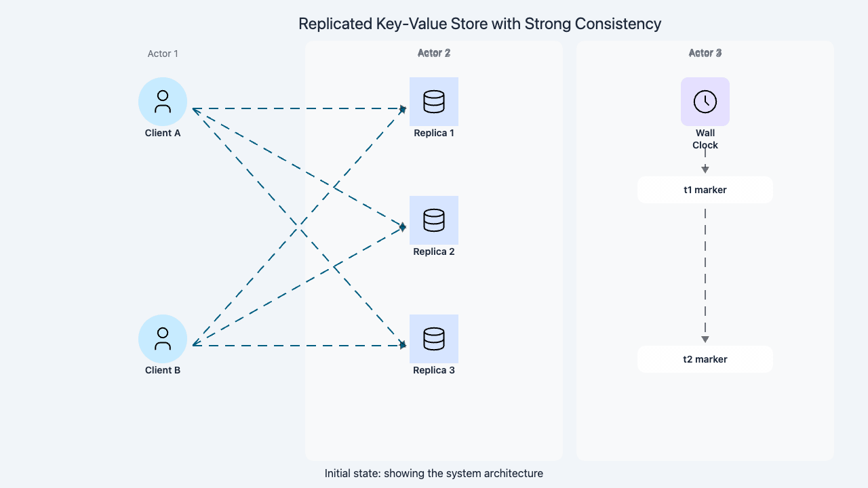Screen dimensions: 868x488
Task: Click the Client B user icon
Action: [x=163, y=339]
